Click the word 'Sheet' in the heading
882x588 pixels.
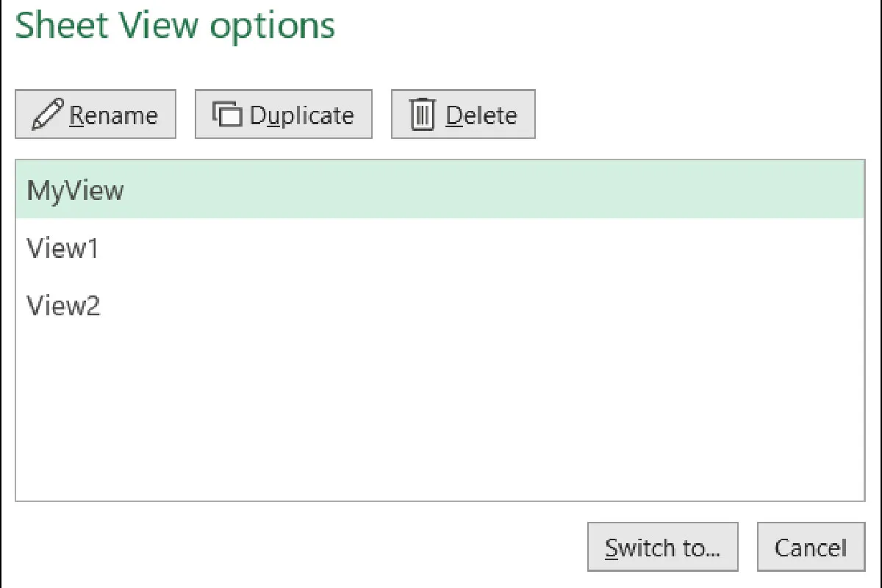click(x=61, y=25)
